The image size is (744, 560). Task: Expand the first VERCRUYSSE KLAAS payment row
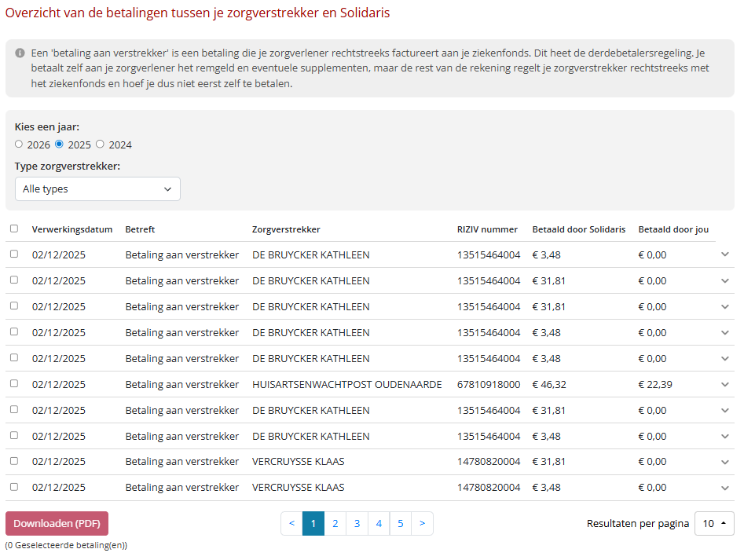point(724,462)
